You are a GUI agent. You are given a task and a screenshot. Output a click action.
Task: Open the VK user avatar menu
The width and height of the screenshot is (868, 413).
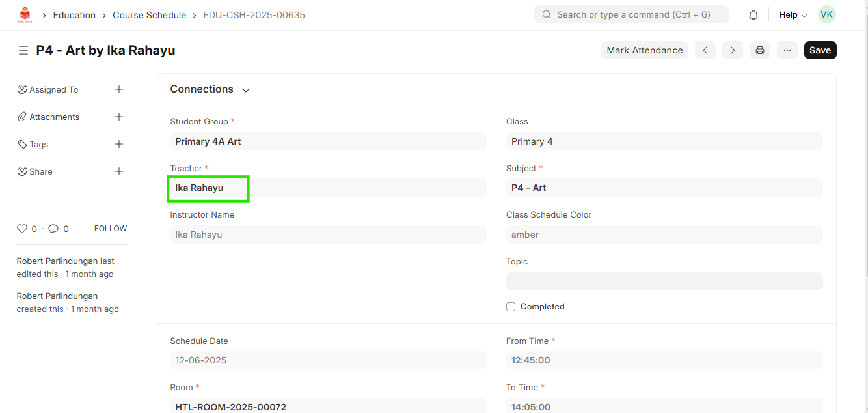826,14
